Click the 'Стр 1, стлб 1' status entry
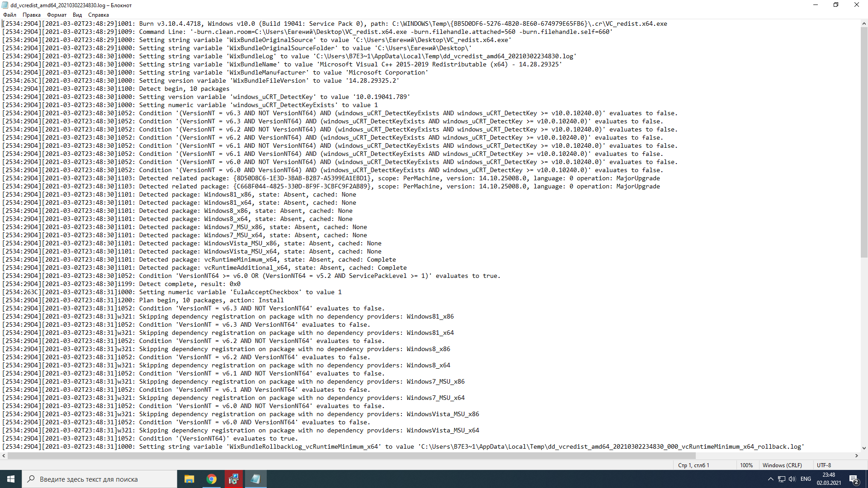The width and height of the screenshot is (868, 488). point(693,465)
